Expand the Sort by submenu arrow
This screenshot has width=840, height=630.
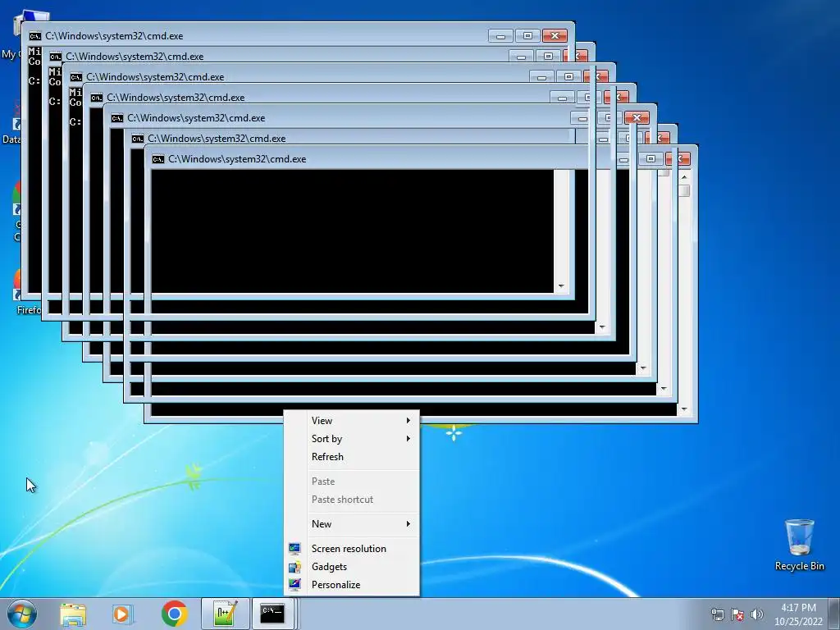(409, 439)
